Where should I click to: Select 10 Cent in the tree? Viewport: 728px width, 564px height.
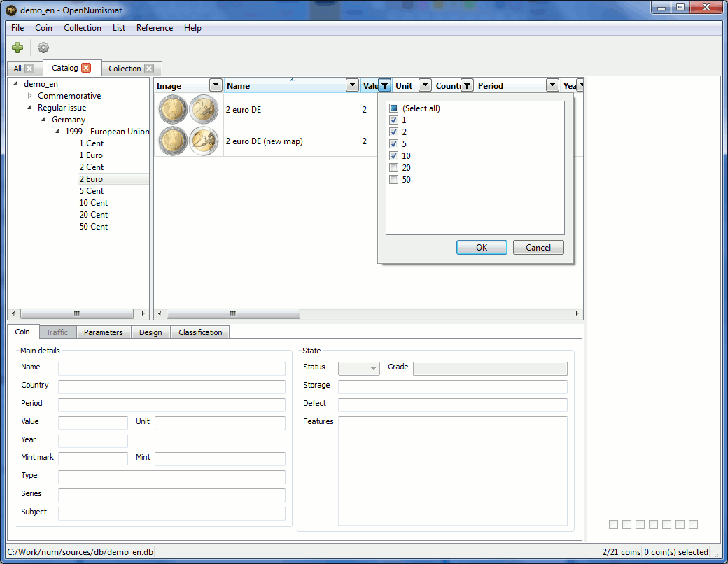(93, 203)
